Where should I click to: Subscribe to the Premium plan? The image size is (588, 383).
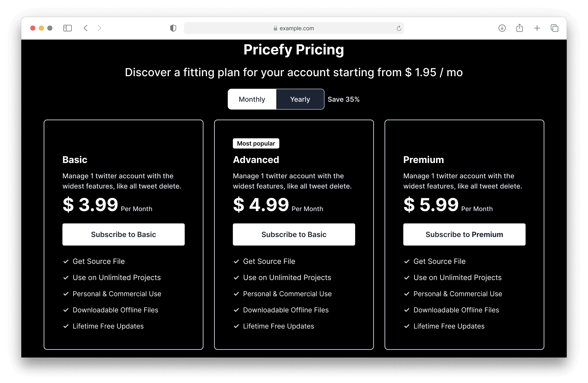click(464, 234)
